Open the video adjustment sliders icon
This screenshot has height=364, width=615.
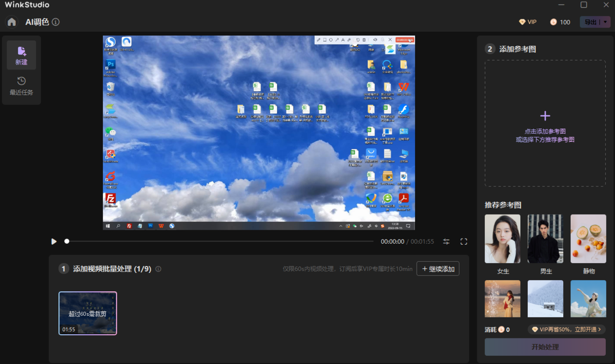445,241
